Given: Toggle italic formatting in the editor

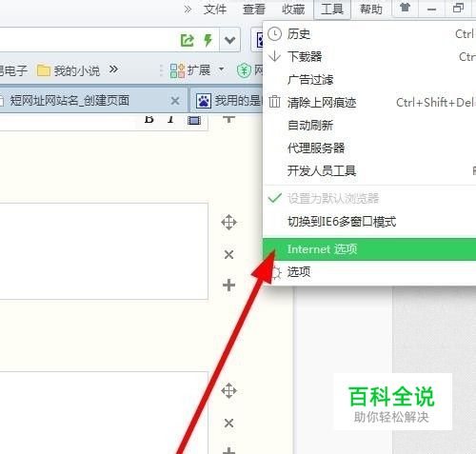Looking at the screenshot, I should coord(170,119).
